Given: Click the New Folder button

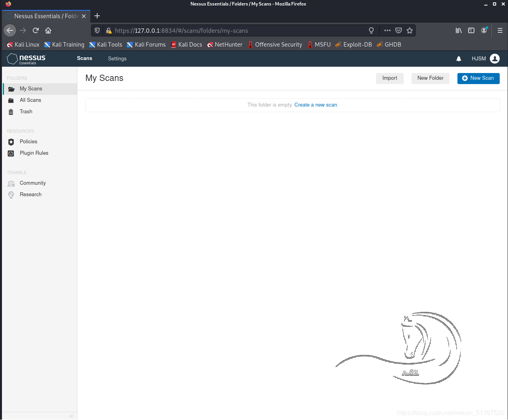Looking at the screenshot, I should pos(430,78).
